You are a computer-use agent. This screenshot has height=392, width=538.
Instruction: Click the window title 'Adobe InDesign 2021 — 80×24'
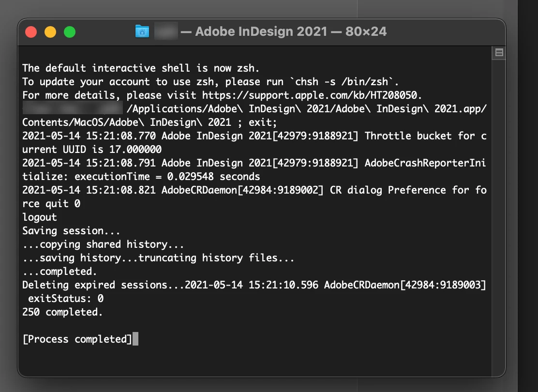[291, 31]
